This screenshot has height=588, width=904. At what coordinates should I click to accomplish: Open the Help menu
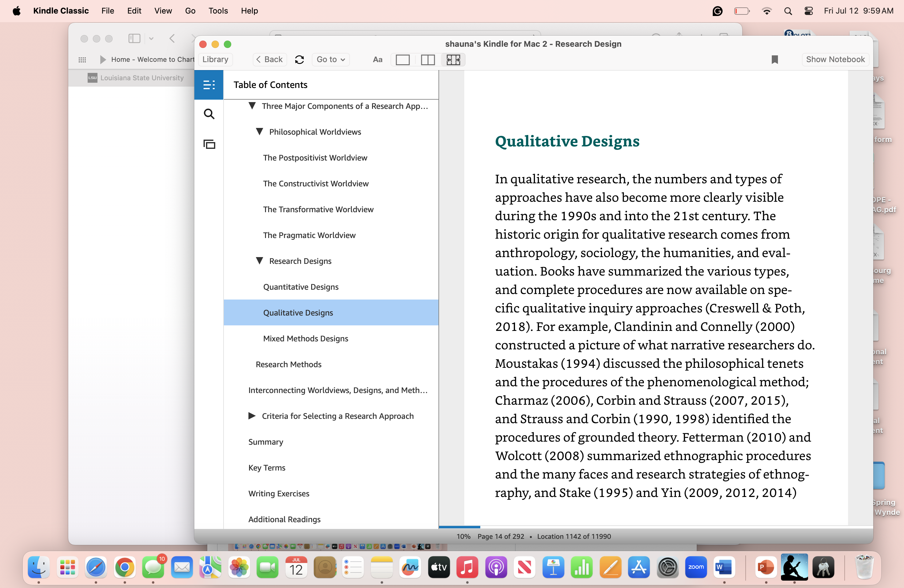coord(249,11)
